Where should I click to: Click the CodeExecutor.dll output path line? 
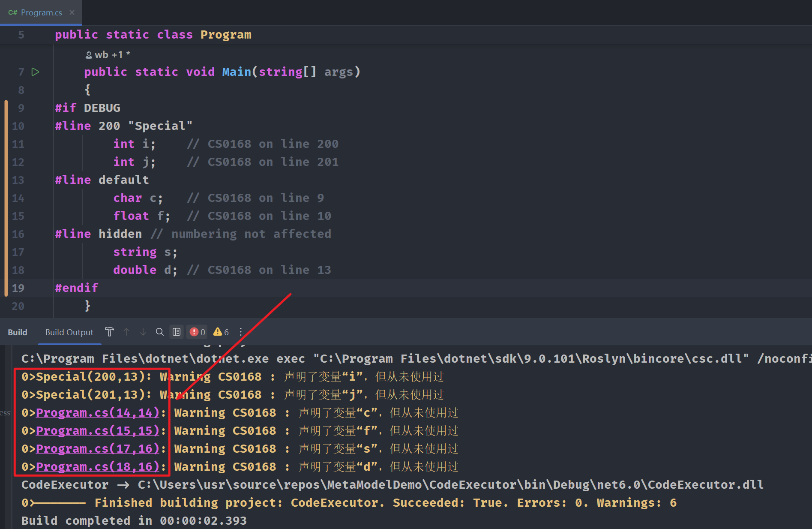[393, 484]
